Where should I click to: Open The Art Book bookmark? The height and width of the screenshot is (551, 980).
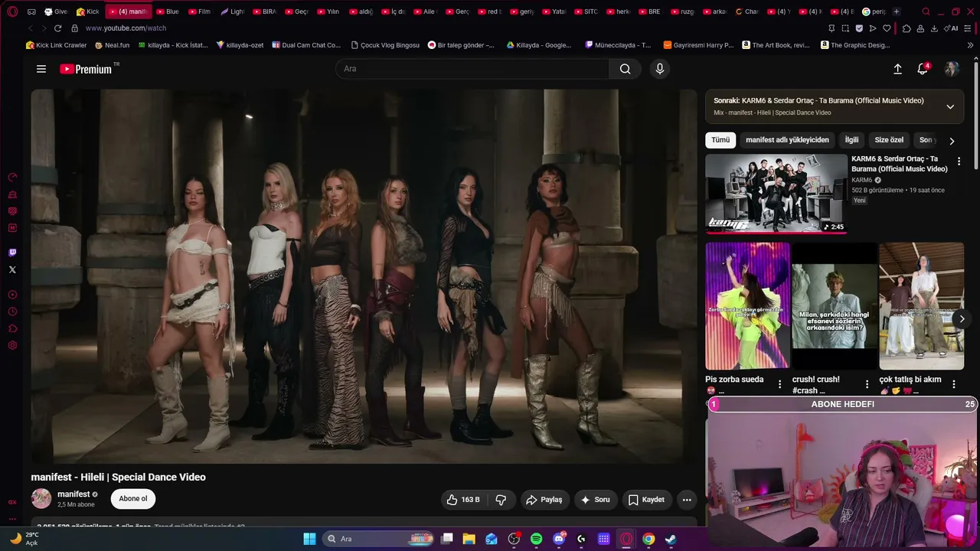(776, 45)
